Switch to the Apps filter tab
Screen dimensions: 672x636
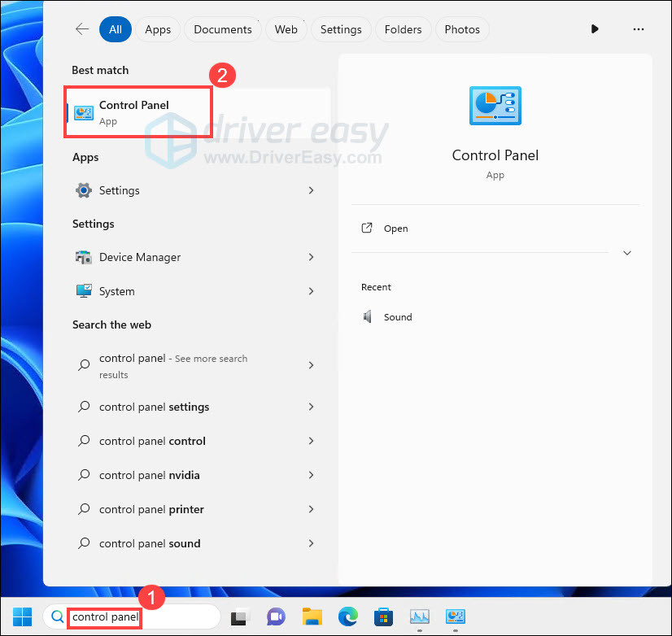pos(158,29)
